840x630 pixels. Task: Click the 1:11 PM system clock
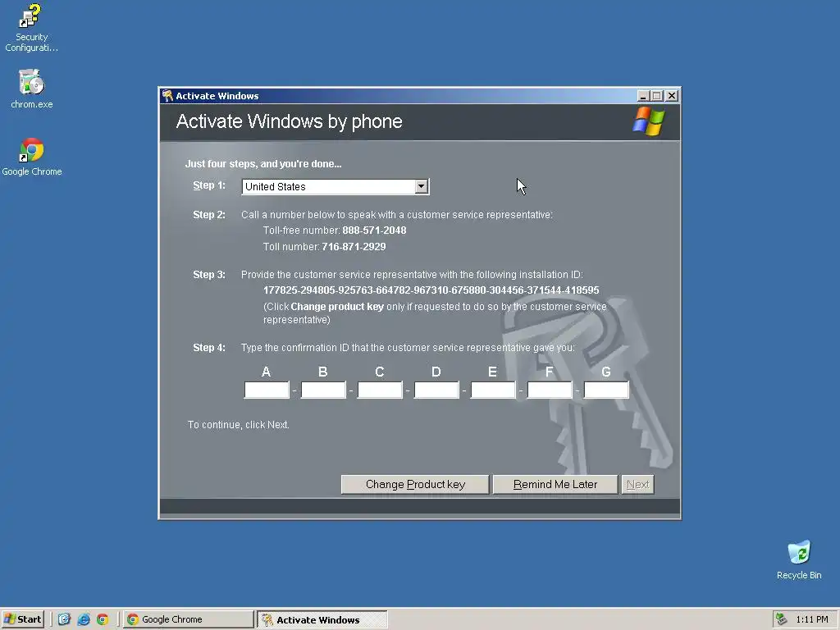[x=811, y=620]
